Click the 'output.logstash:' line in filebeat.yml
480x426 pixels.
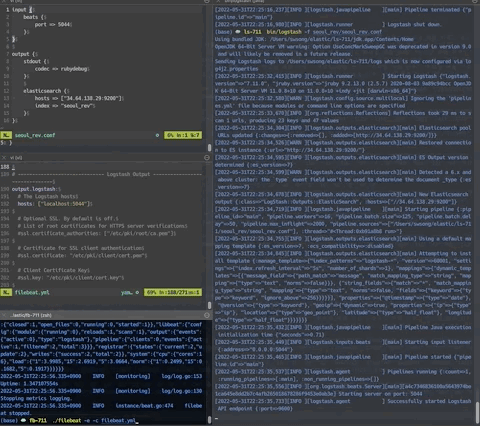tap(36, 189)
